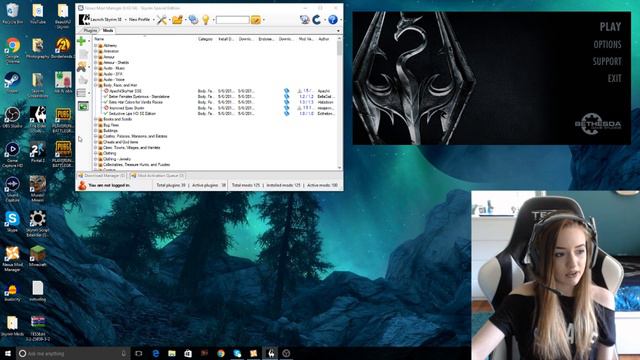The image size is (640, 360).
Task: Click the puzzle pieces sidebar icon
Action: [x=82, y=66]
